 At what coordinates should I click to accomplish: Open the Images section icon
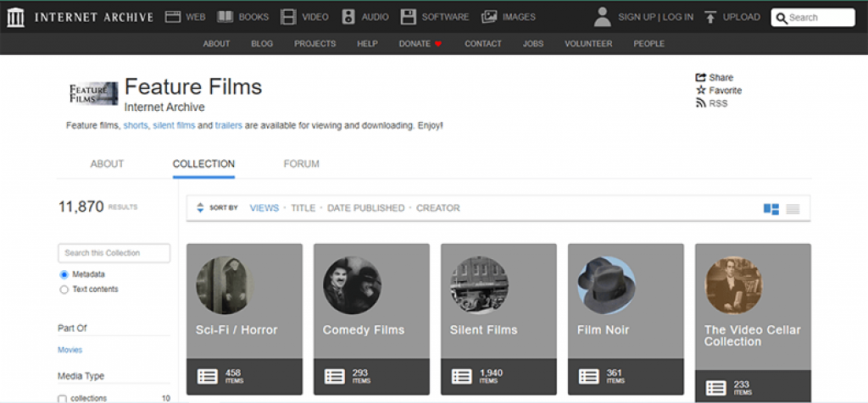pyautogui.click(x=489, y=17)
